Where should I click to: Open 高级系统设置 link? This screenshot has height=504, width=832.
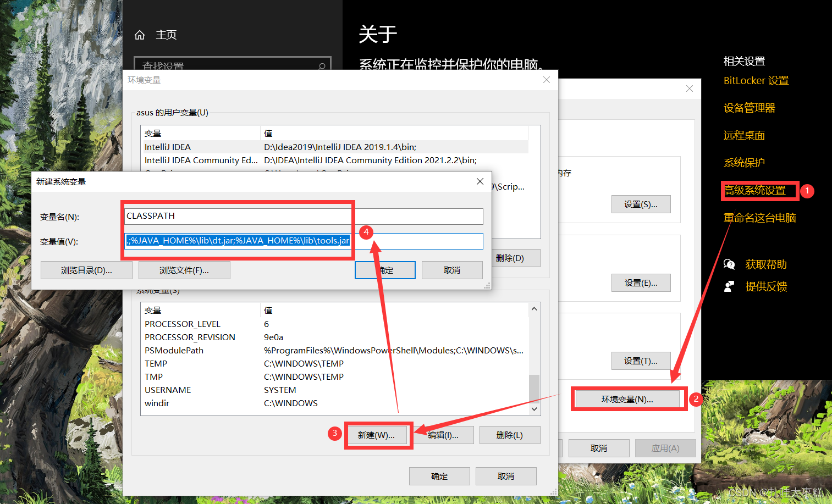[x=755, y=190]
